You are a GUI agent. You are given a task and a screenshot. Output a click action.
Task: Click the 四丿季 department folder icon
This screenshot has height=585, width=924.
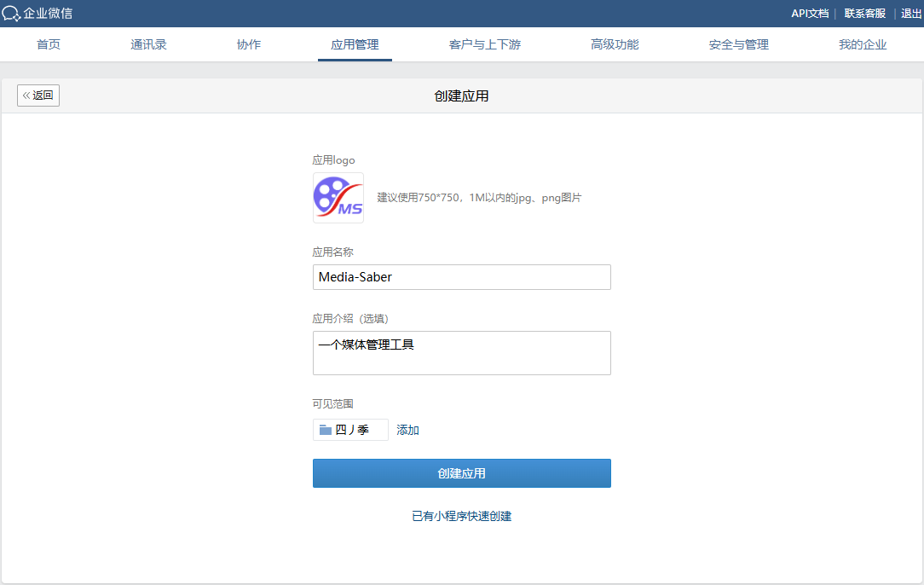tap(325, 431)
